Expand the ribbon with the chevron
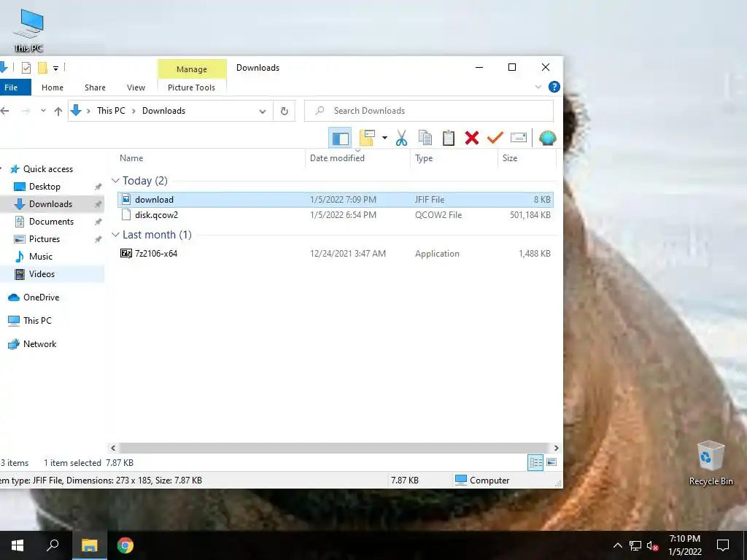 click(x=538, y=87)
